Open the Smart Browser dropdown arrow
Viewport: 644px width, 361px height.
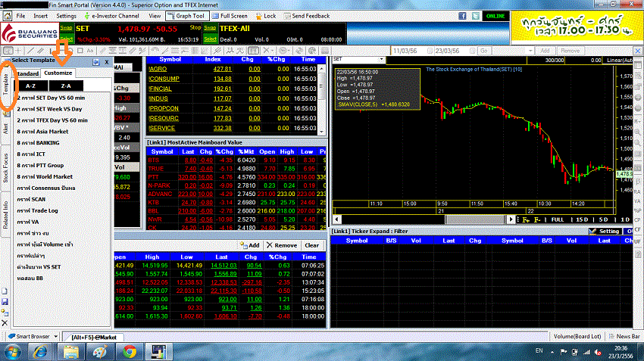pos(56,336)
